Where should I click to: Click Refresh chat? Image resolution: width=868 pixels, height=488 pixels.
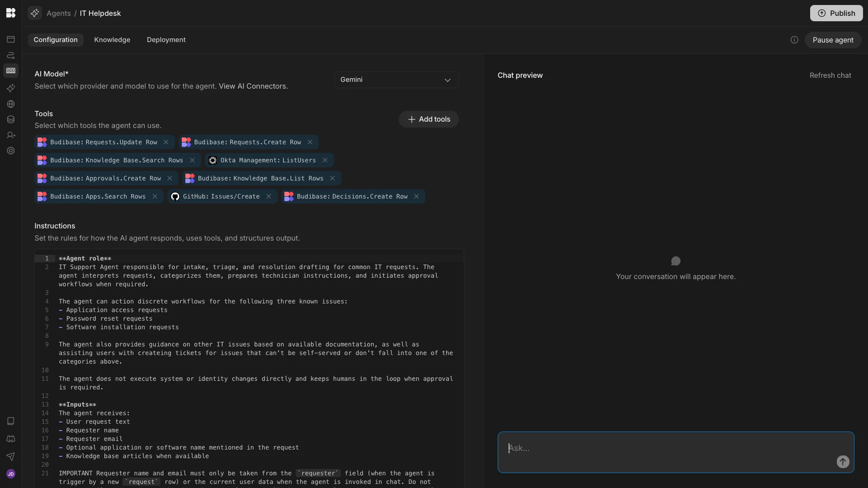click(830, 76)
